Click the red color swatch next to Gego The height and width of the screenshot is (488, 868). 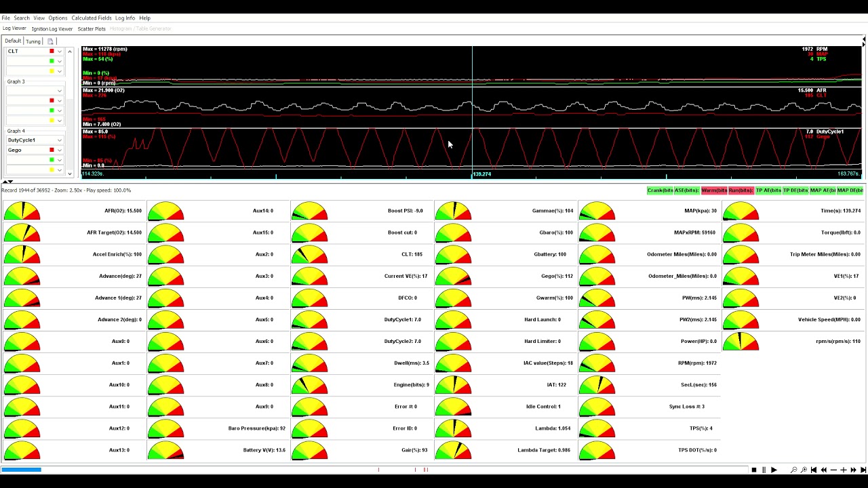[x=52, y=150]
